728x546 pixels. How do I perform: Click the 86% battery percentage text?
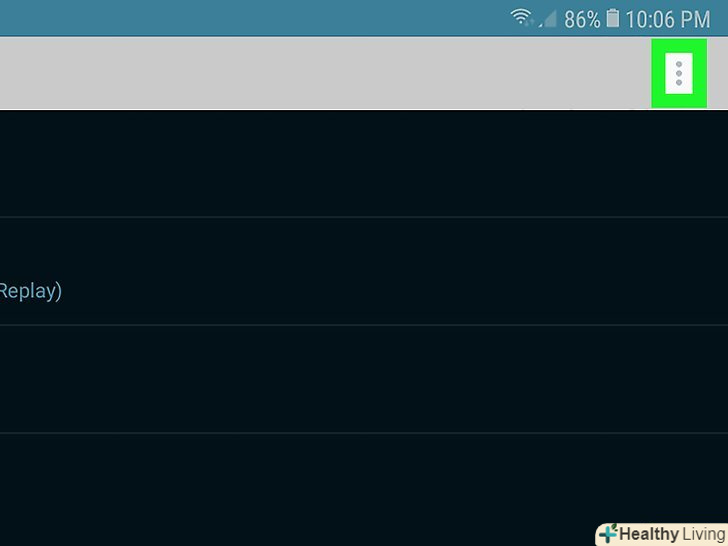(x=582, y=20)
